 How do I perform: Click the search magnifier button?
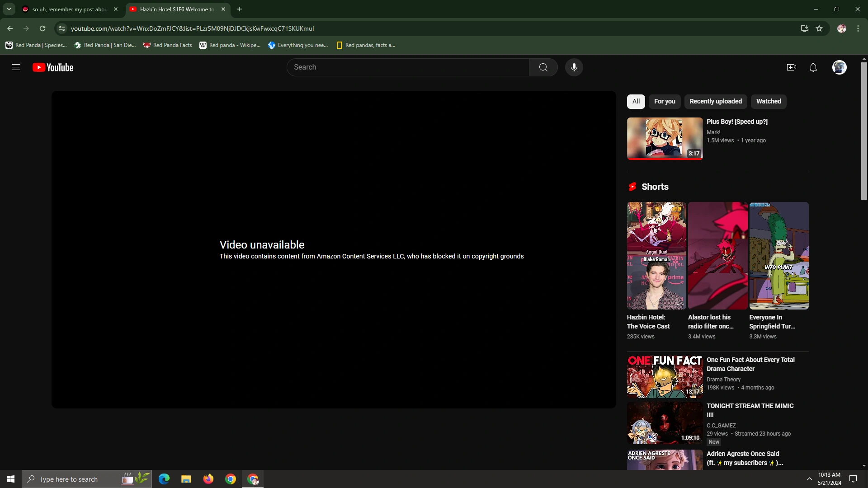(x=543, y=67)
